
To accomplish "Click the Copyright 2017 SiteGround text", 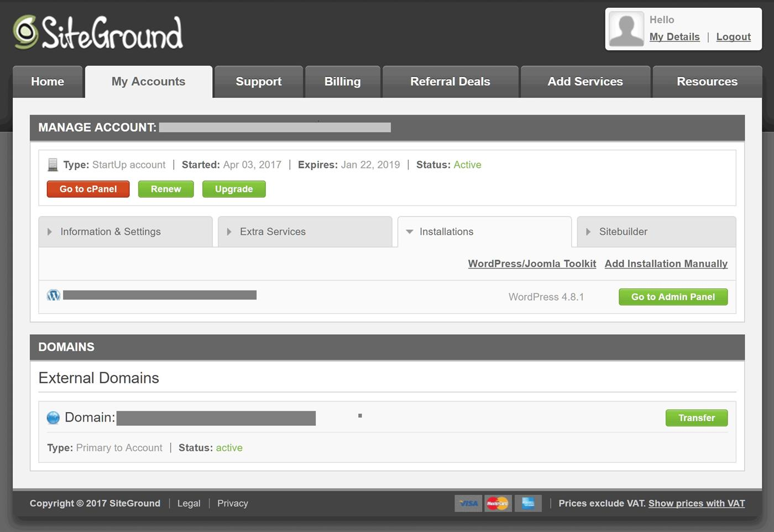I will (95, 503).
